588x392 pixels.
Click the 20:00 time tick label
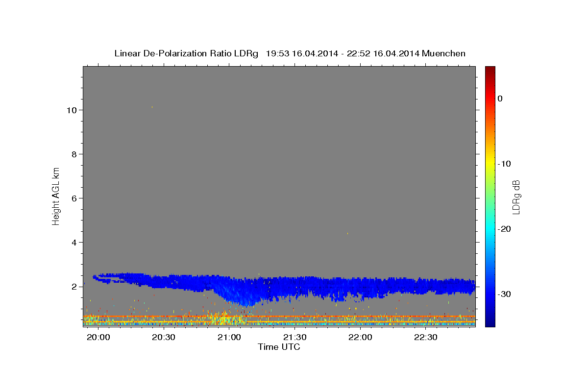pos(98,338)
